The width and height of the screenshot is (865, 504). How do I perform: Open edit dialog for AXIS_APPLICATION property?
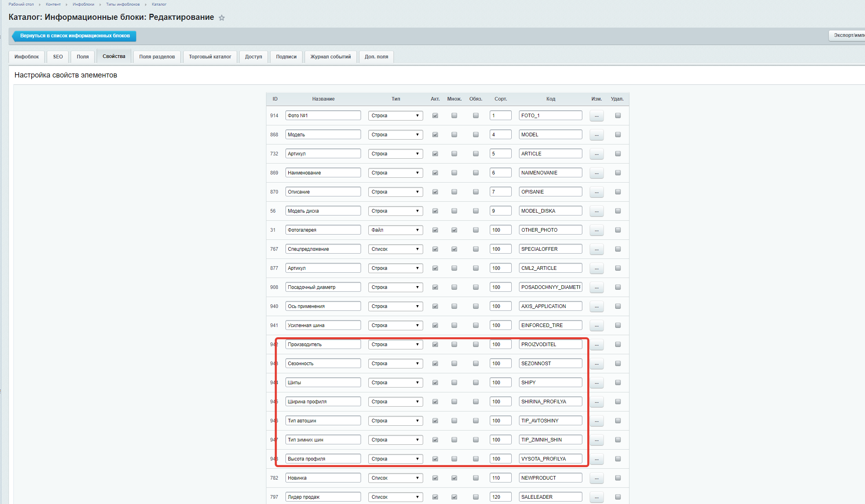pyautogui.click(x=596, y=306)
